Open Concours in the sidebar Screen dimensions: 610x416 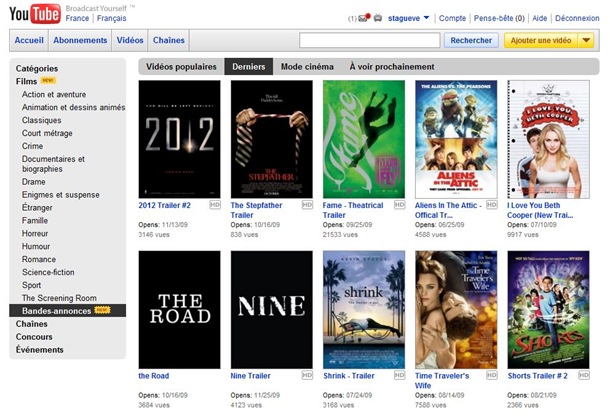coord(34,337)
